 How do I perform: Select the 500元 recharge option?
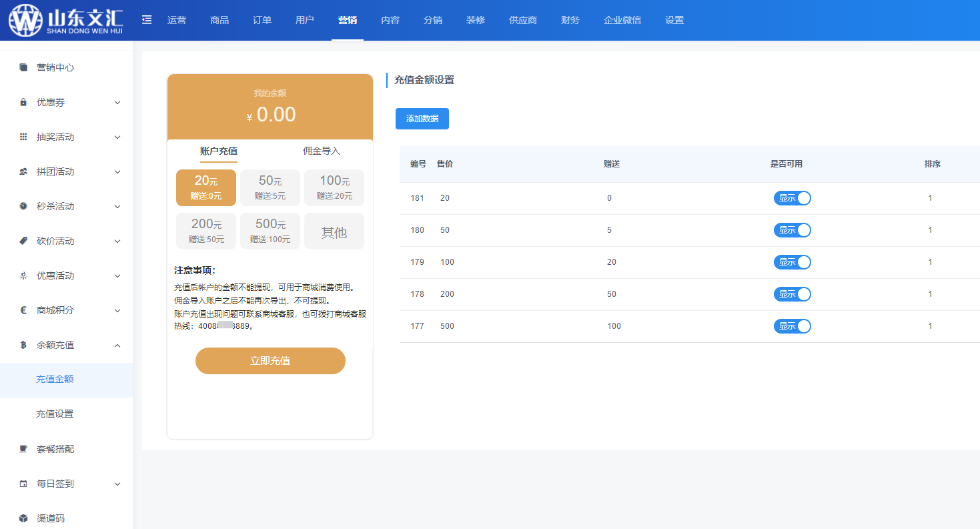tap(270, 231)
